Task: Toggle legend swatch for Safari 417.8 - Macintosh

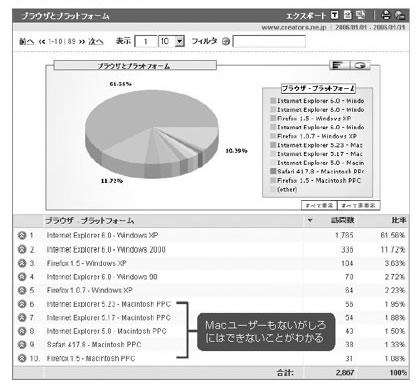Action: click(x=273, y=171)
